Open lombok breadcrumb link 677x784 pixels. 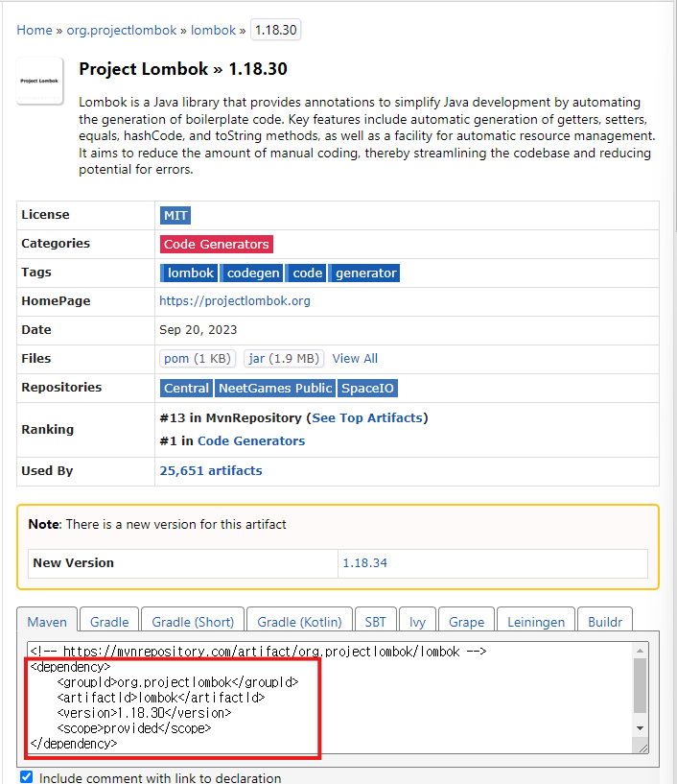coord(213,30)
